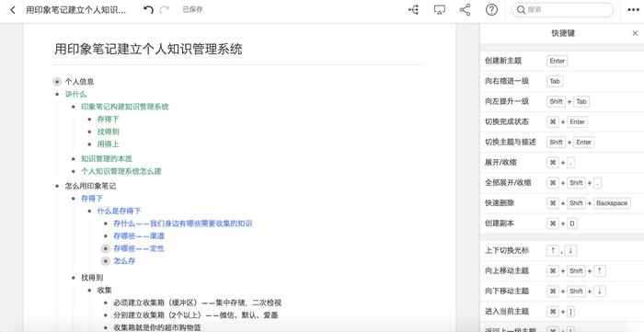
Task: Expand the collapsed 存哪些——定性 bullet
Action: point(106,248)
